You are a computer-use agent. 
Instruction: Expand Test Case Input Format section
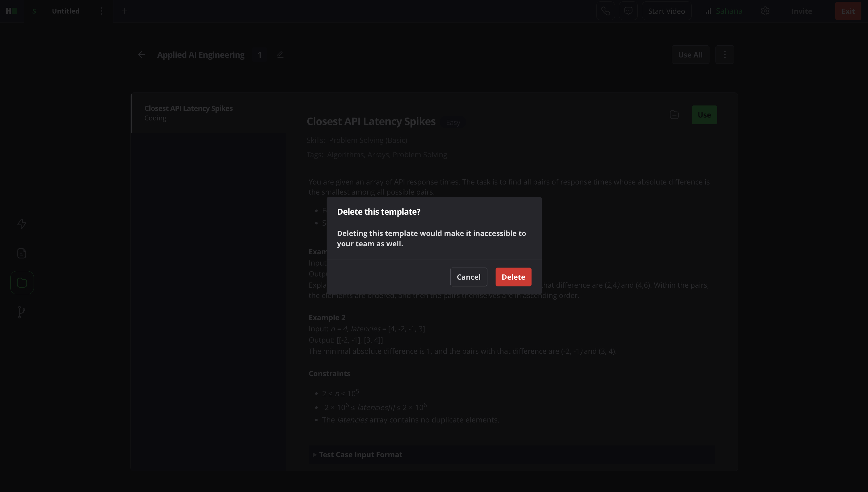360,454
